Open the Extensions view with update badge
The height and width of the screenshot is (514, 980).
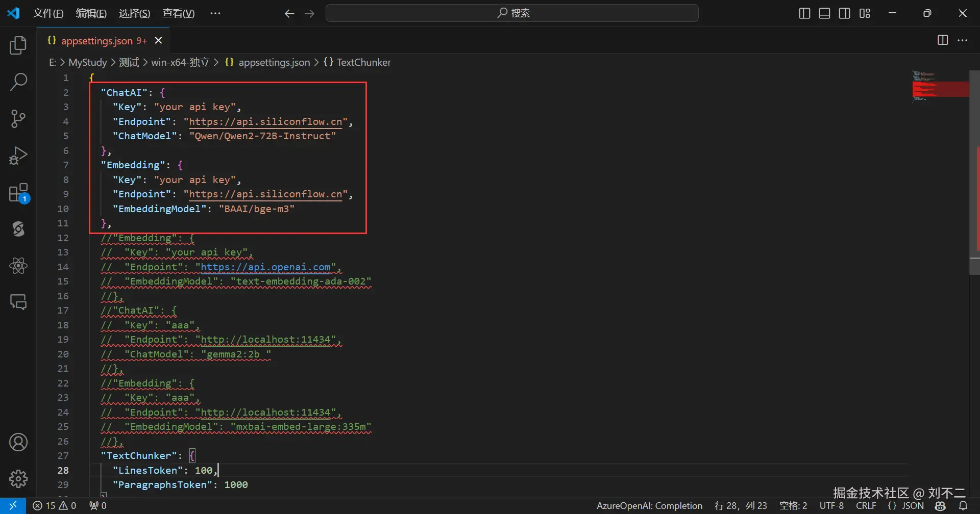(x=19, y=193)
